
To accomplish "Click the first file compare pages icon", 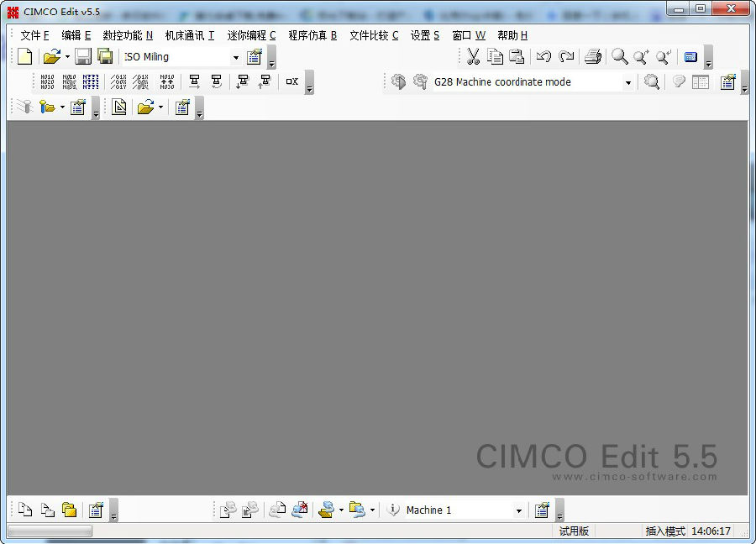I will [25, 510].
